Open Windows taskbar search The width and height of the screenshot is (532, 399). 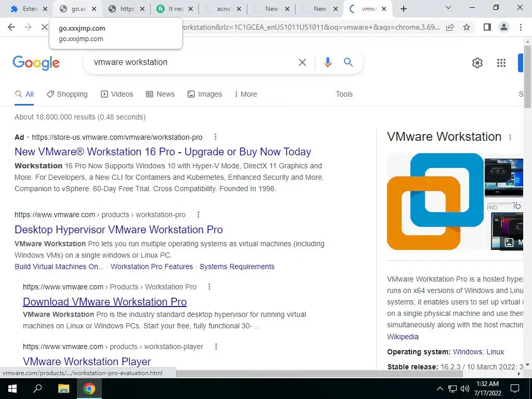click(37, 389)
